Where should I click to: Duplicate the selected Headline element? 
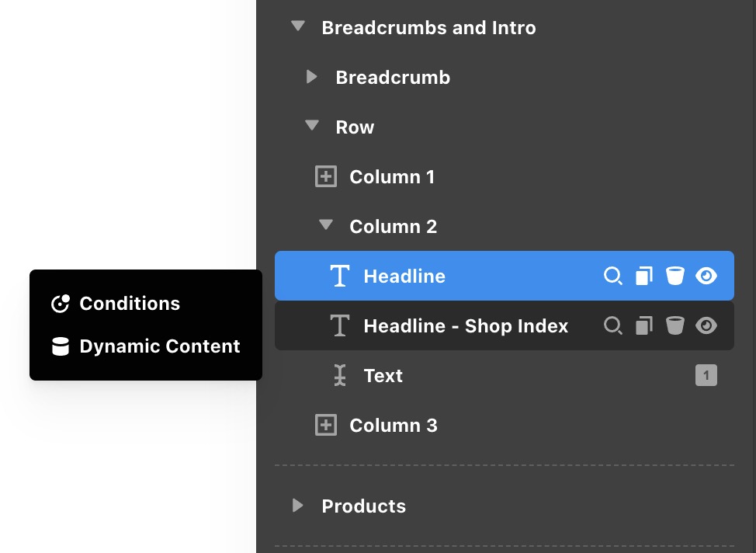coord(644,276)
